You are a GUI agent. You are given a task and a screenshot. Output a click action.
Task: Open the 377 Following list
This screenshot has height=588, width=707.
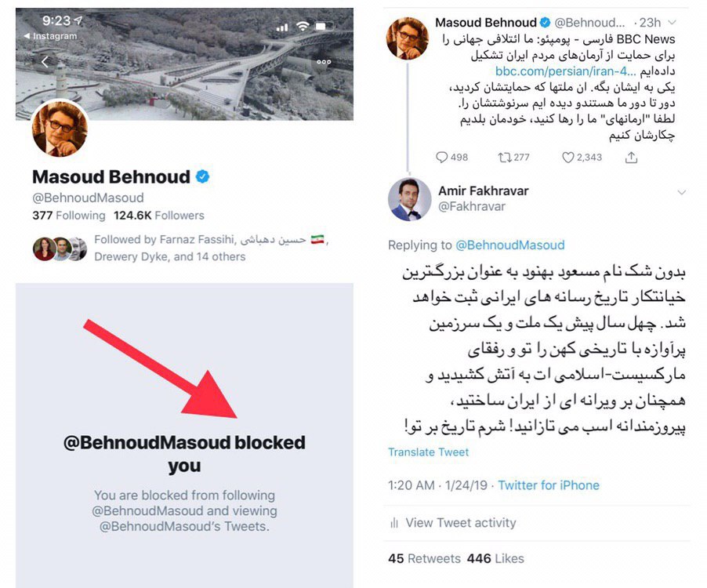[x=68, y=216]
